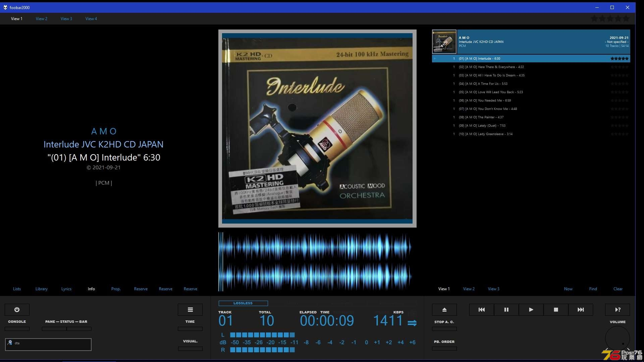Open the Prop. panel tab
Viewport: 644px width, 362px height.
pos(116,289)
